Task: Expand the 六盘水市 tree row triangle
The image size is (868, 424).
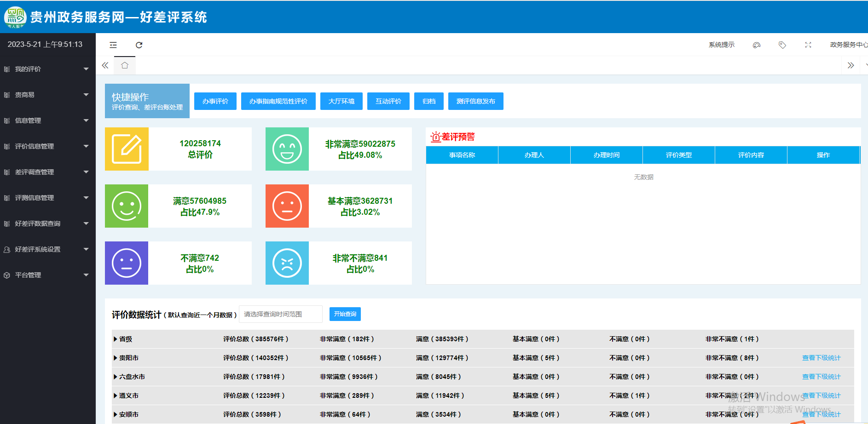Action: (x=116, y=377)
